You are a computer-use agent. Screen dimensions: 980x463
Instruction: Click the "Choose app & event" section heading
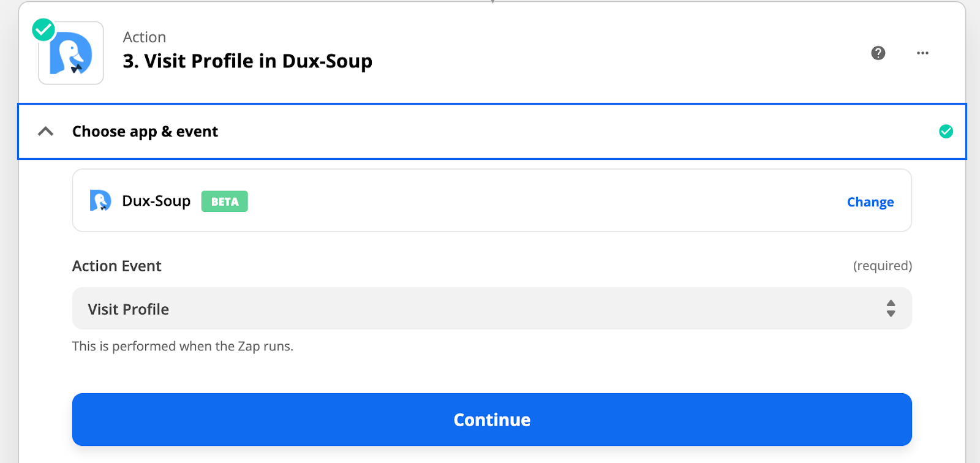pos(145,132)
